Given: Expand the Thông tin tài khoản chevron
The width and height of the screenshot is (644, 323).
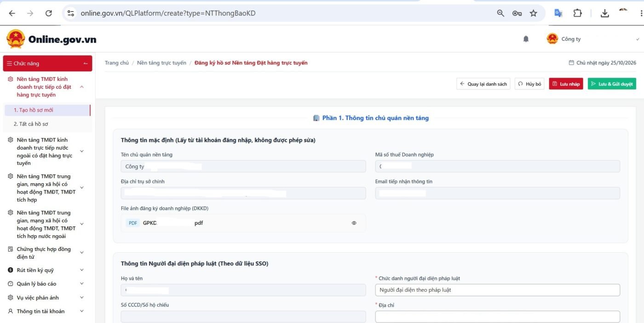Looking at the screenshot, I should 82,312.
